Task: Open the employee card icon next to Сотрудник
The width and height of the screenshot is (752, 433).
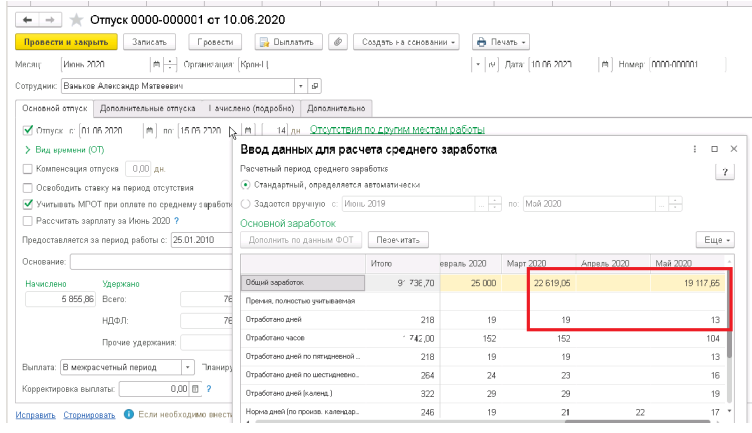Action: pos(314,86)
